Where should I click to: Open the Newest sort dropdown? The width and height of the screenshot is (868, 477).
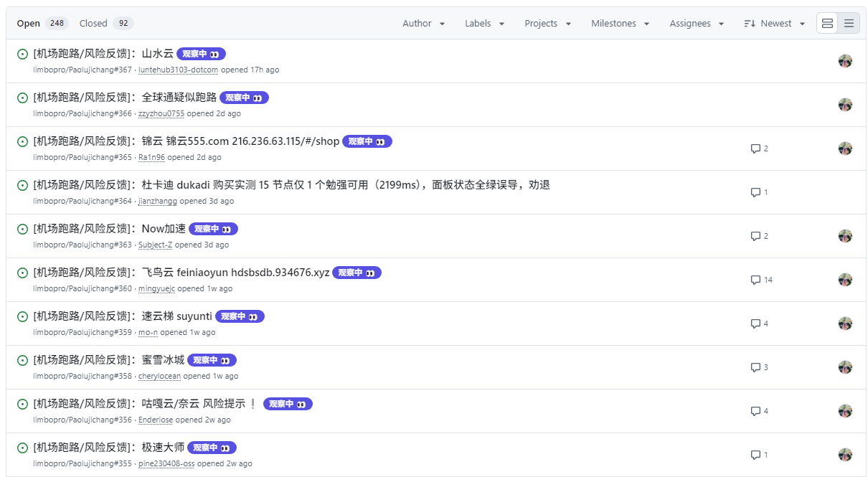coord(774,24)
